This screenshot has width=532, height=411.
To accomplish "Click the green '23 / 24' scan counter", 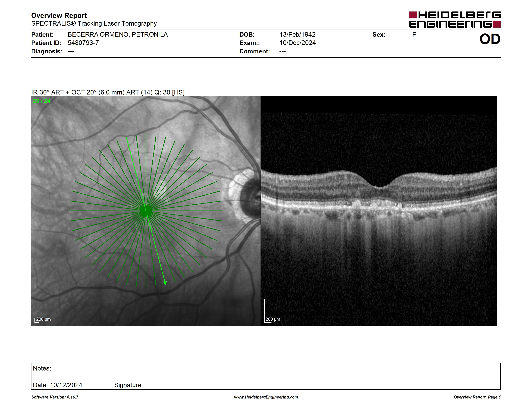I will click(x=42, y=101).
